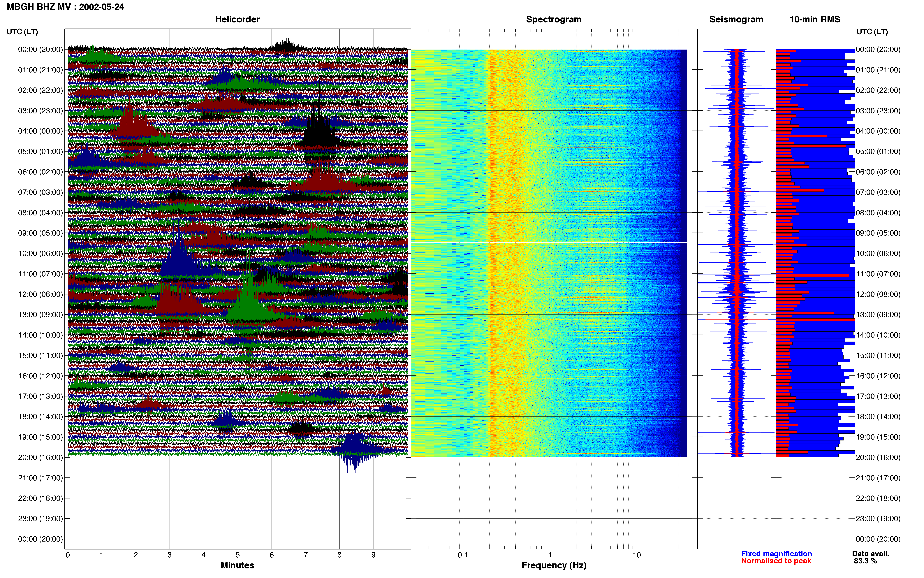Click the '10' frequency tick label
Screen dimensions: 924x578
pyautogui.click(x=637, y=555)
